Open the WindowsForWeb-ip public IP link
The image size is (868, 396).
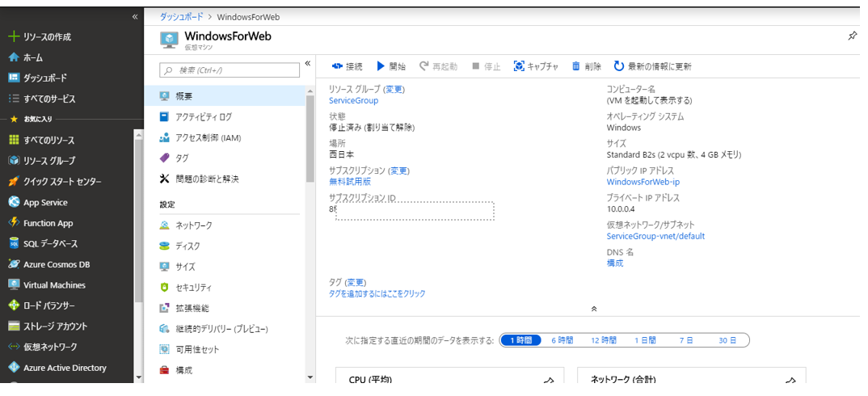(643, 182)
